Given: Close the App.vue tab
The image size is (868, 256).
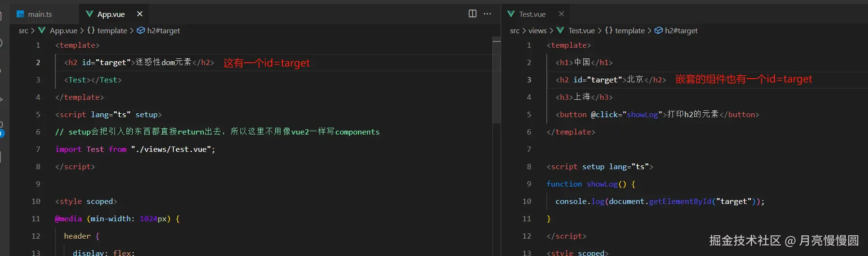Looking at the screenshot, I should (x=140, y=14).
